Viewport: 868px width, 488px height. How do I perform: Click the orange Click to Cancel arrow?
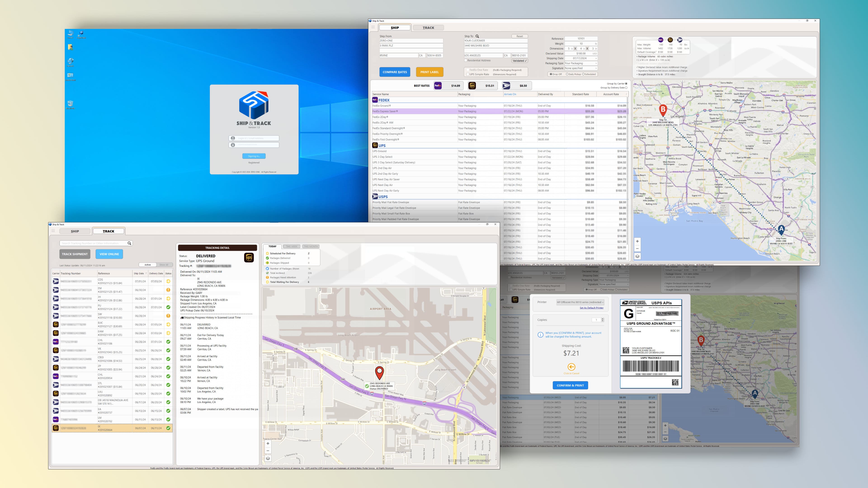coord(571,367)
